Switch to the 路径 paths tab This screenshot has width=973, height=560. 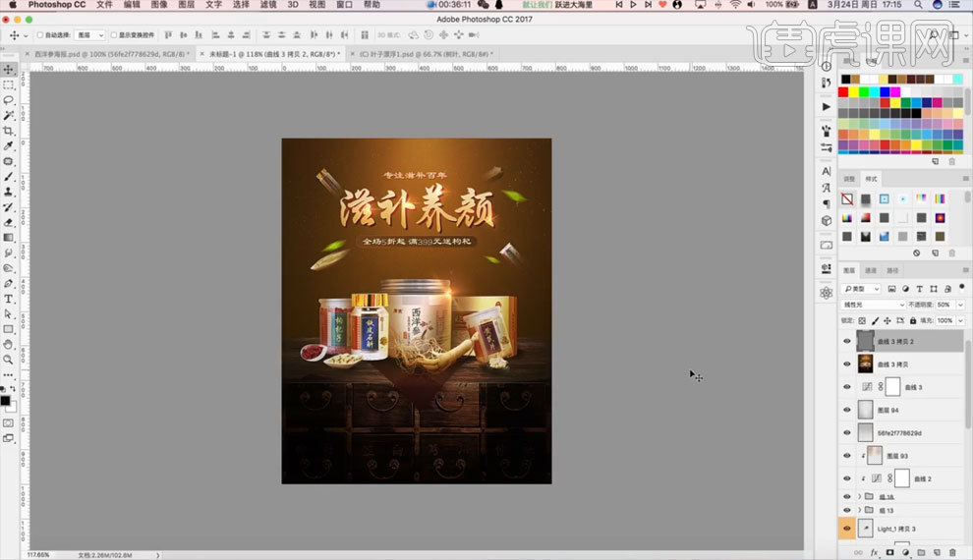892,270
